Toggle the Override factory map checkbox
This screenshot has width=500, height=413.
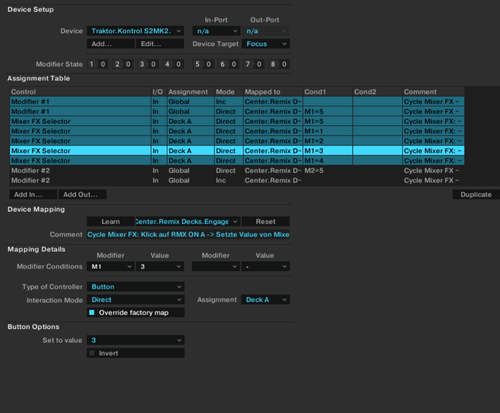(x=92, y=312)
